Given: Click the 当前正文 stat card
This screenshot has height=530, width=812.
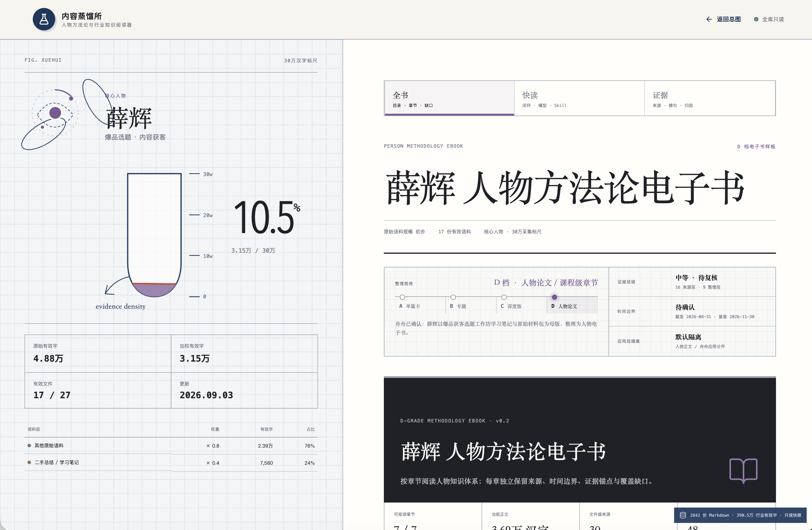Looking at the screenshot, I should (x=531, y=516).
